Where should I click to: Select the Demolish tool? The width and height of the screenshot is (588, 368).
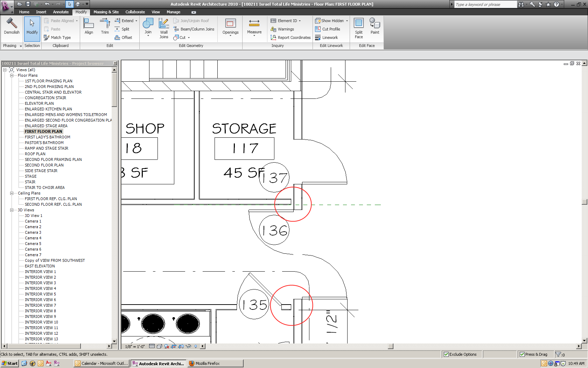click(x=12, y=26)
